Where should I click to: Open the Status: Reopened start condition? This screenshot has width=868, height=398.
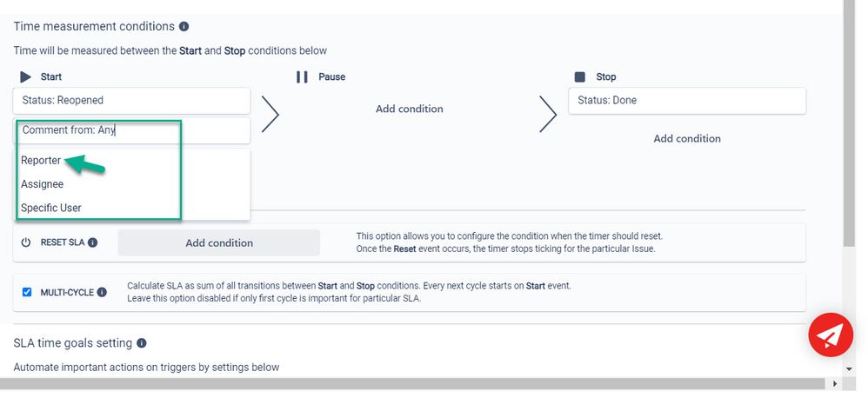(132, 100)
